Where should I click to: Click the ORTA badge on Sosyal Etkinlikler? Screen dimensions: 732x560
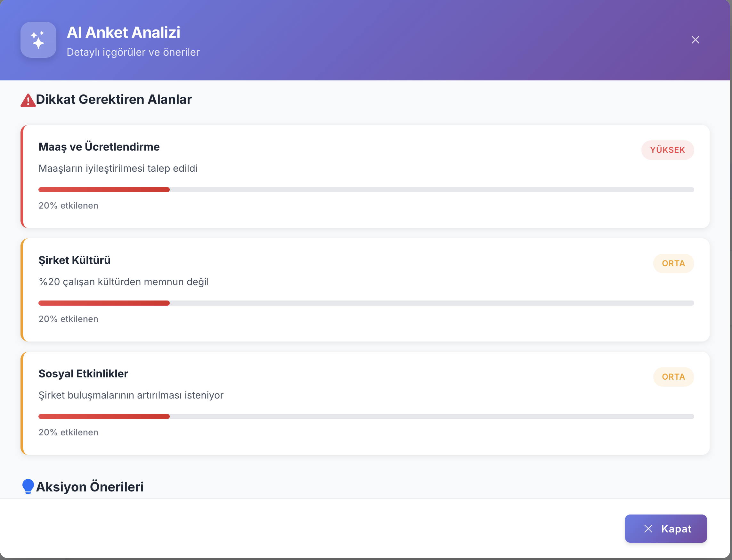coord(673,377)
